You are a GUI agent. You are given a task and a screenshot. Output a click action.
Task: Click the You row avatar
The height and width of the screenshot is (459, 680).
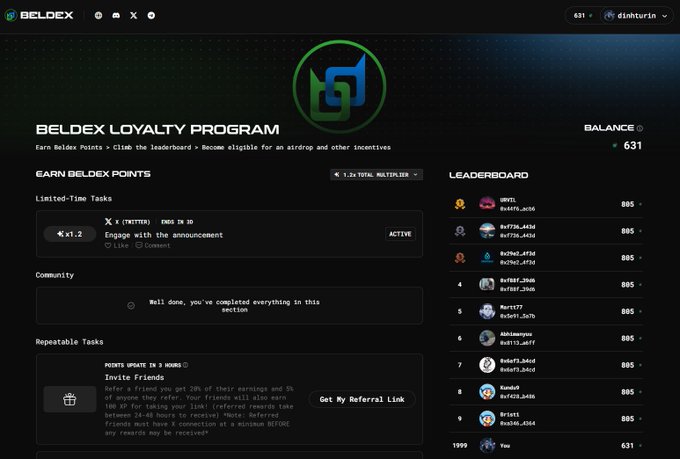coord(487,446)
